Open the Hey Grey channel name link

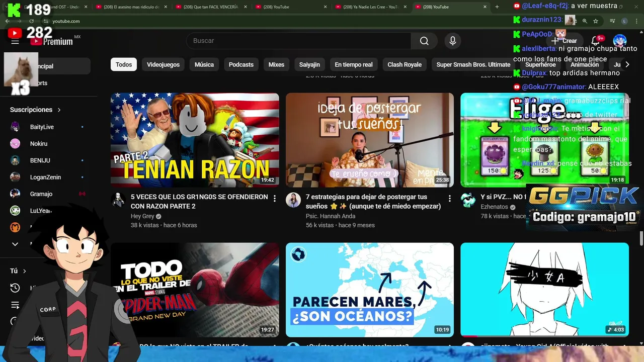pyautogui.click(x=142, y=216)
